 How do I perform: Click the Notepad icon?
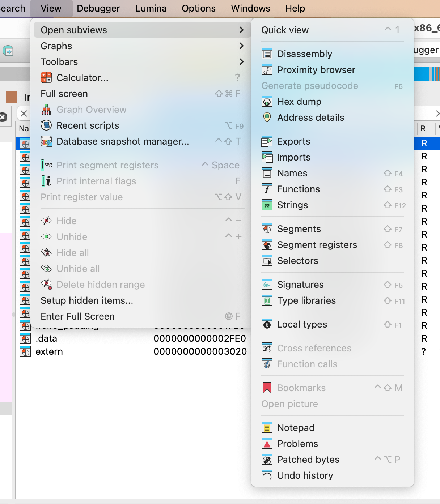[x=267, y=428]
